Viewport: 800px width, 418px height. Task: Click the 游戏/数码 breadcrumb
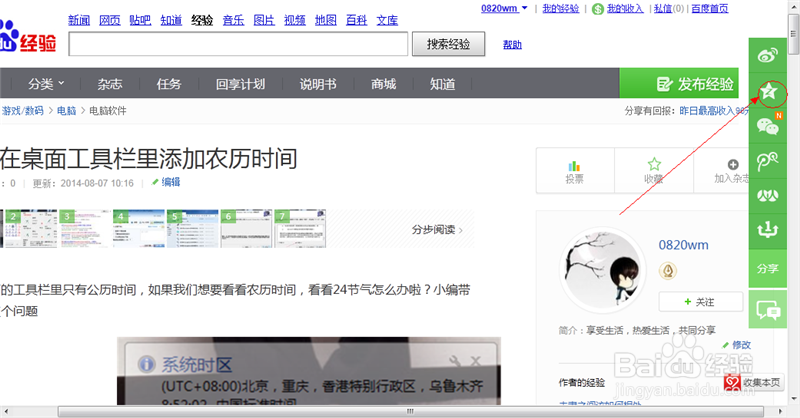click(x=22, y=110)
